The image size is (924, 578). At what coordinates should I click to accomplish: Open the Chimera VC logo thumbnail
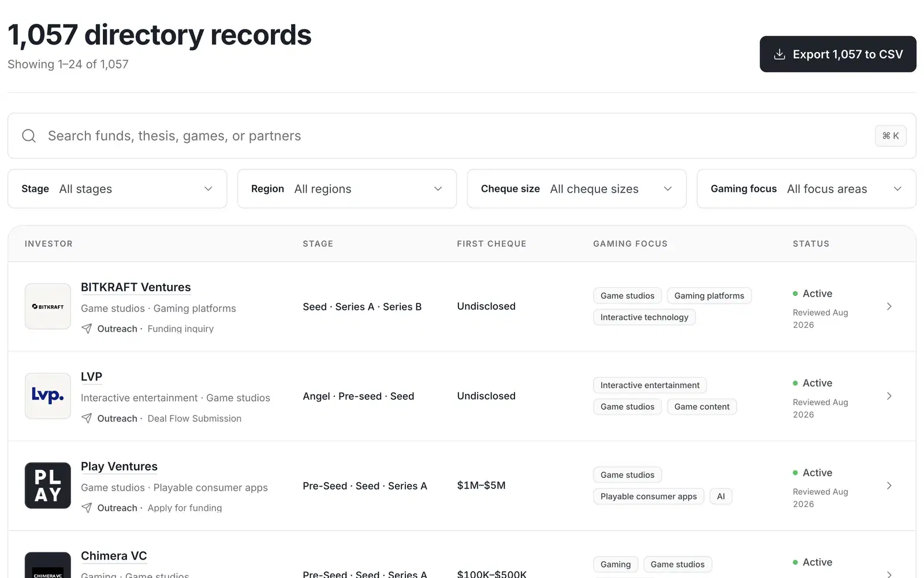[x=48, y=565]
